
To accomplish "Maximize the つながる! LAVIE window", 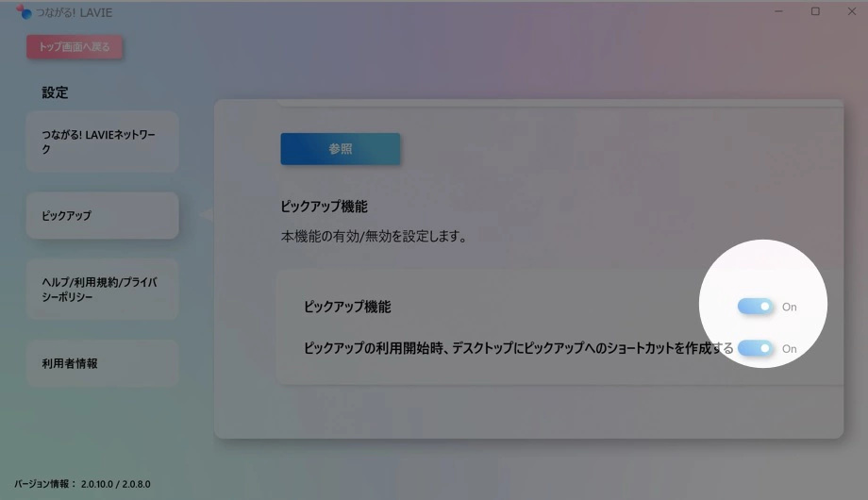I will pyautogui.click(x=815, y=11).
